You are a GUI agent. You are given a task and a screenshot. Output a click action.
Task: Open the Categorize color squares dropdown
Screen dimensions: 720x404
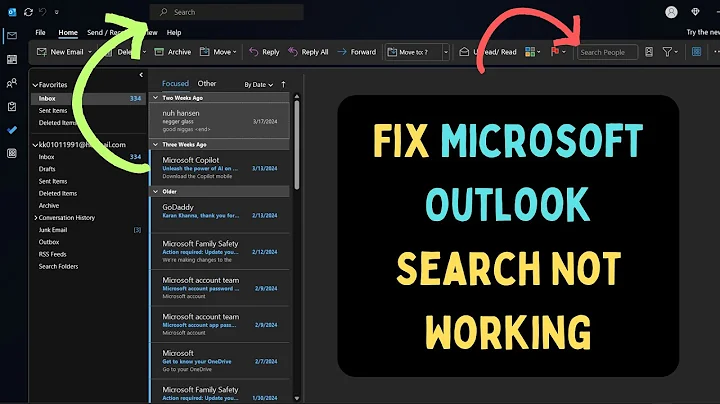[x=533, y=52]
